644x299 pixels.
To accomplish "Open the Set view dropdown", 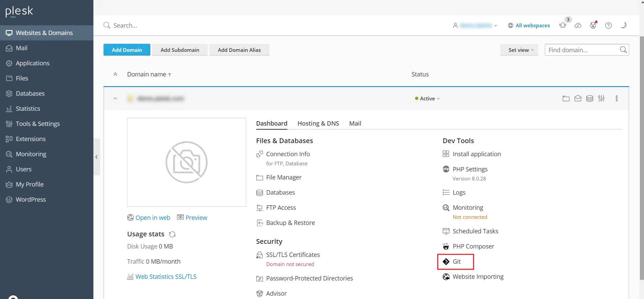I will coord(519,50).
